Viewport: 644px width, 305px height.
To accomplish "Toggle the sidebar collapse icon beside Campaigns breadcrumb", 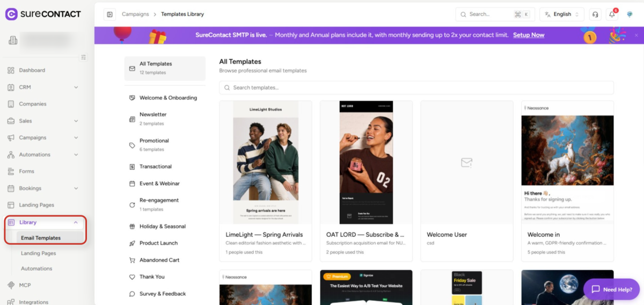I will (110, 14).
